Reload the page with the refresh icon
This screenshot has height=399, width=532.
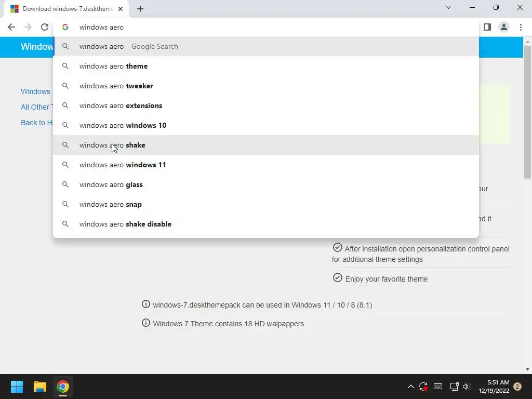45,27
